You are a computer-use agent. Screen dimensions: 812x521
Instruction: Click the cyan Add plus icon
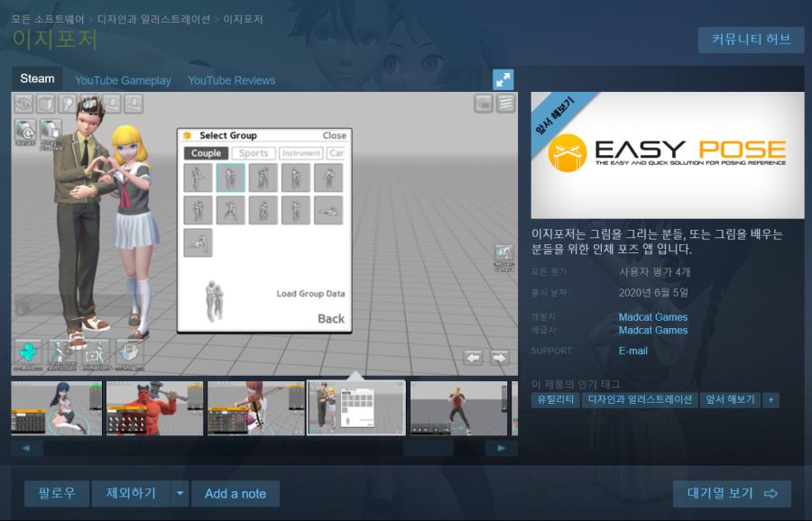(x=29, y=354)
